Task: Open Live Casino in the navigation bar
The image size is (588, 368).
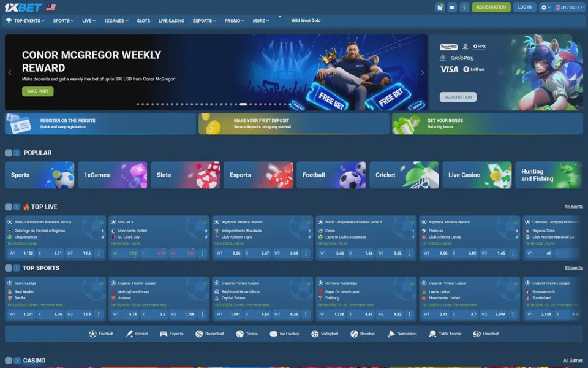Action: pyautogui.click(x=171, y=21)
